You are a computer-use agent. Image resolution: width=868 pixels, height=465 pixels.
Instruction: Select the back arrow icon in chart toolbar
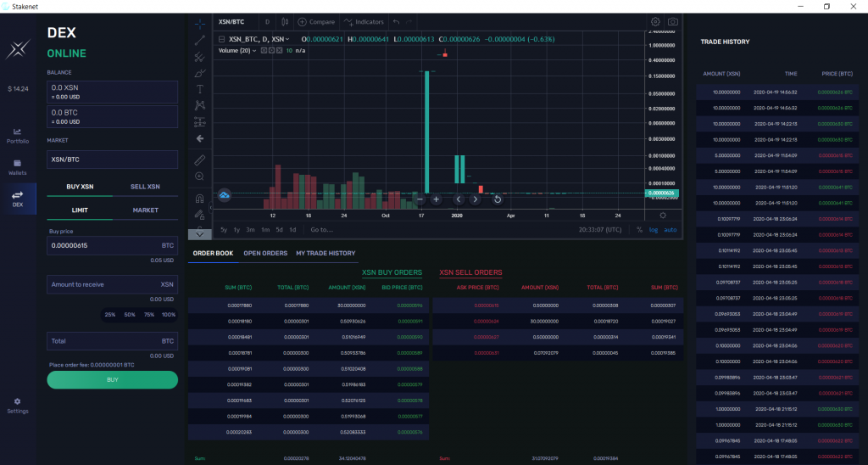(x=200, y=138)
